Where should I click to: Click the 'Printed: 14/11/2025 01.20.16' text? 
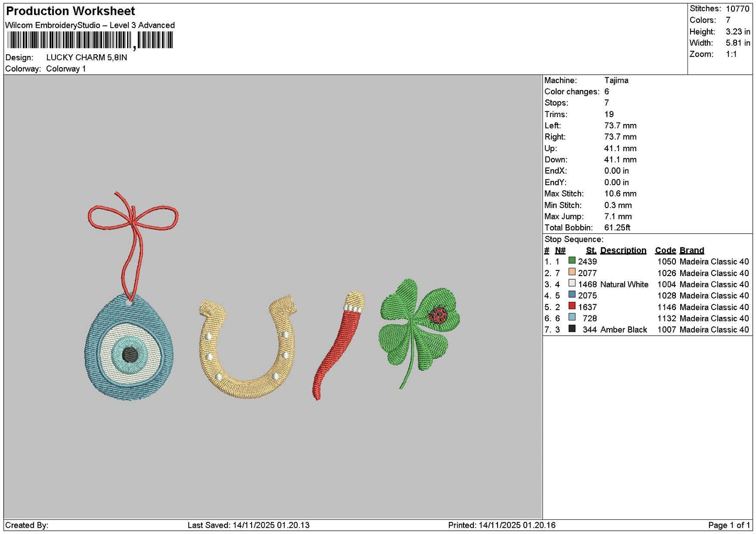(x=502, y=525)
